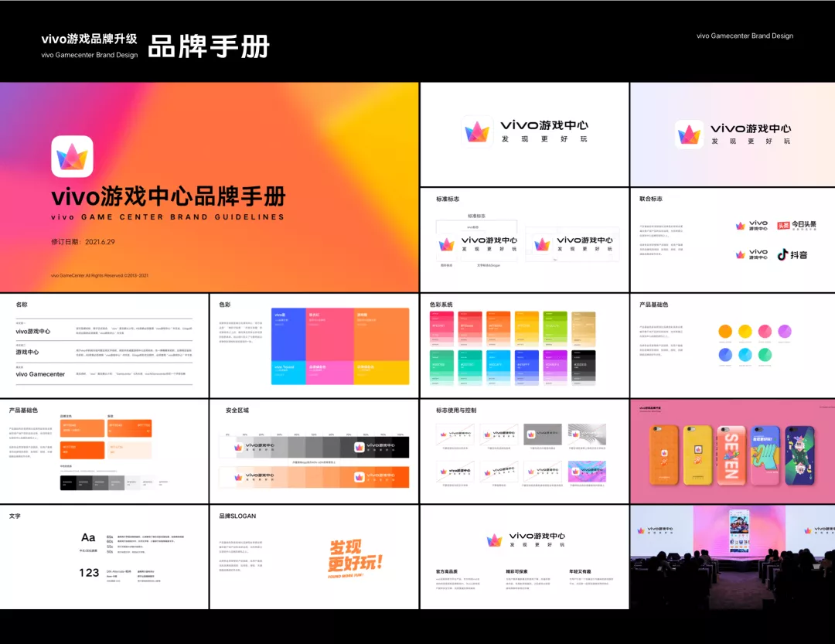Screen dimensions: 835x644
Task: Click the Toutiao 今日头条 logo
Action: [x=796, y=225]
